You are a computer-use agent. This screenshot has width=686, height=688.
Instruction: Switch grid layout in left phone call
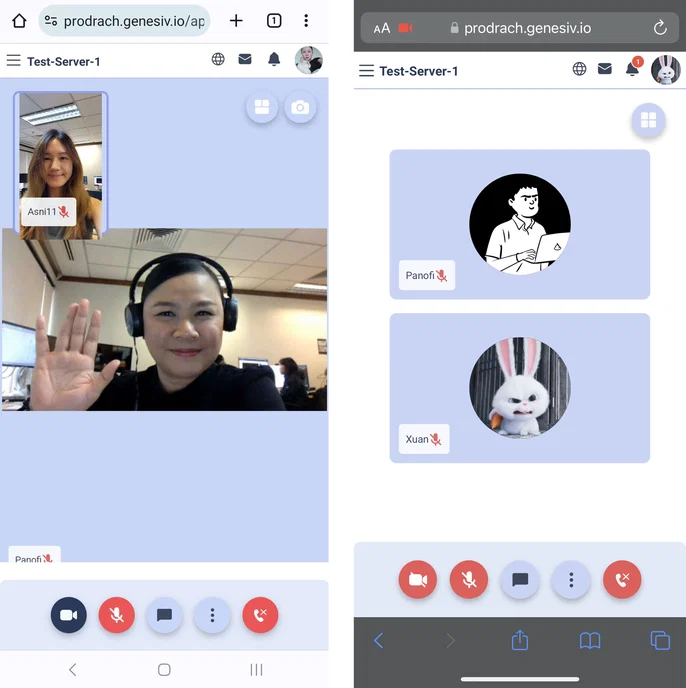tap(262, 107)
